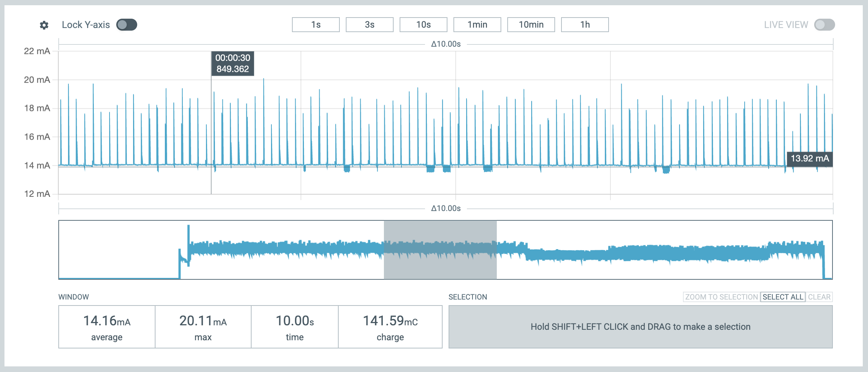
Task: Click the selection hint panel
Action: coord(640,327)
